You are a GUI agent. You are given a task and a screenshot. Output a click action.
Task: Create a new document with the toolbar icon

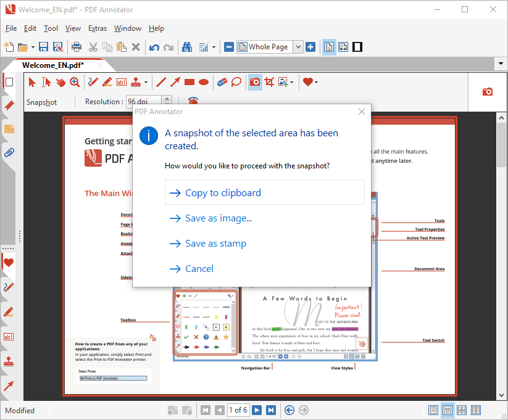9,47
